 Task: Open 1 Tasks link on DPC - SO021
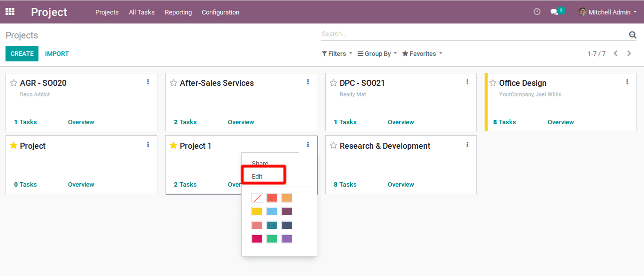tap(345, 122)
